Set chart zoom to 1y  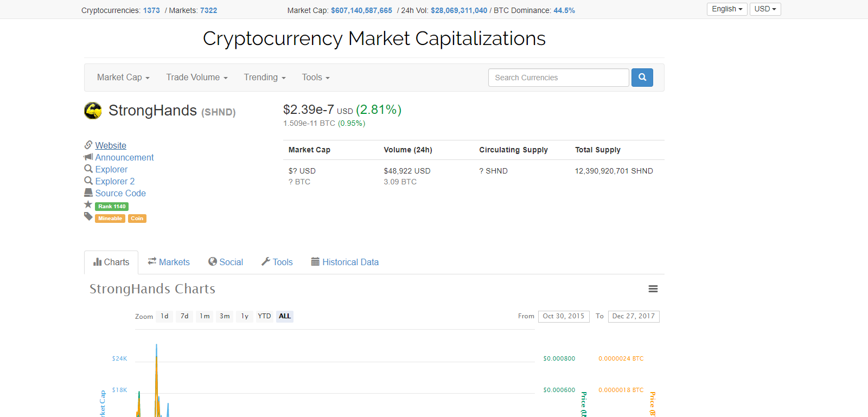[x=245, y=316]
